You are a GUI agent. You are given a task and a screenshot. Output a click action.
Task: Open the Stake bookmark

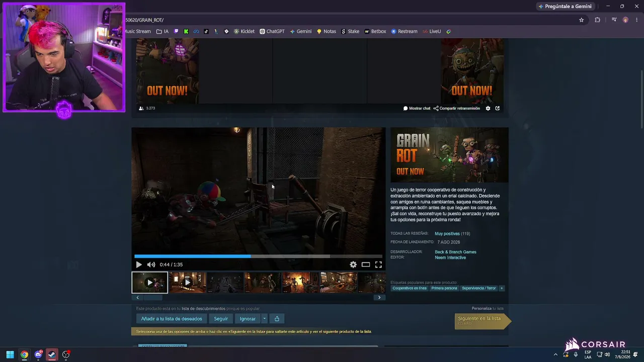pos(350,31)
